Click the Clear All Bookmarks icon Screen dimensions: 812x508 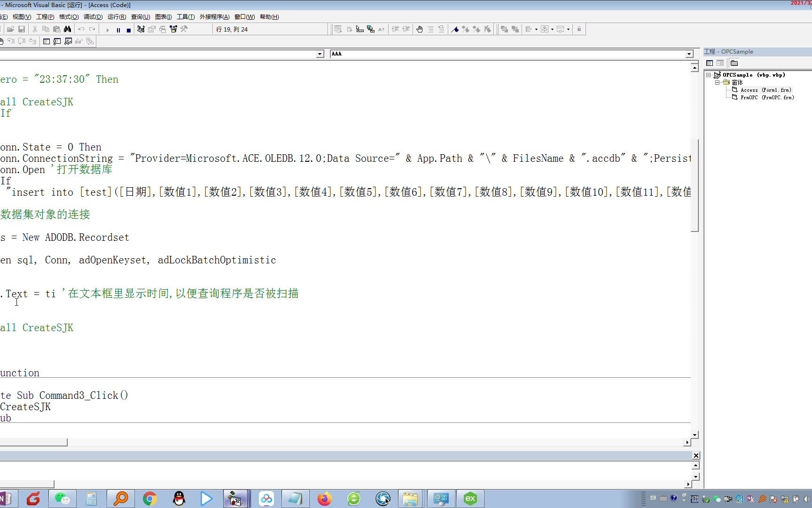488,29
